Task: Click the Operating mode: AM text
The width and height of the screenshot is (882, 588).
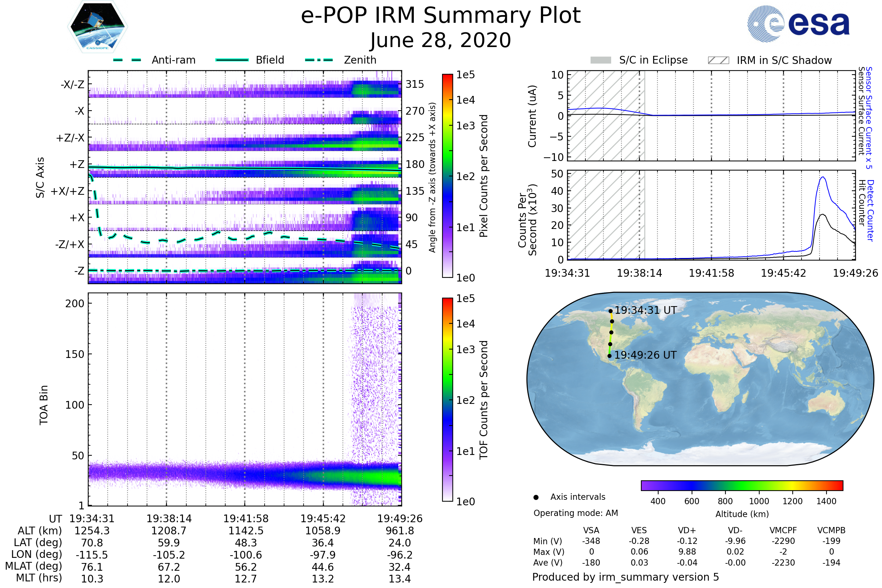Action: [x=576, y=513]
